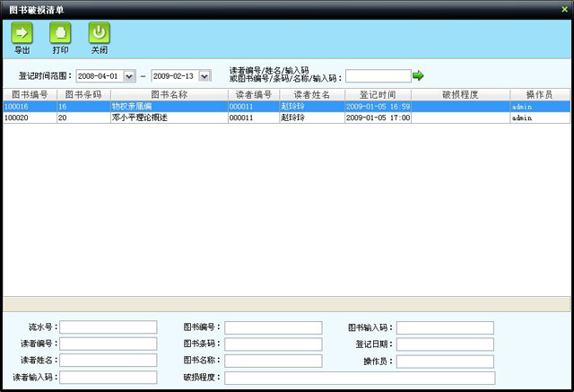Click the 导出 (Export) toolbar icon
This screenshot has width=574, height=392.
(x=22, y=33)
